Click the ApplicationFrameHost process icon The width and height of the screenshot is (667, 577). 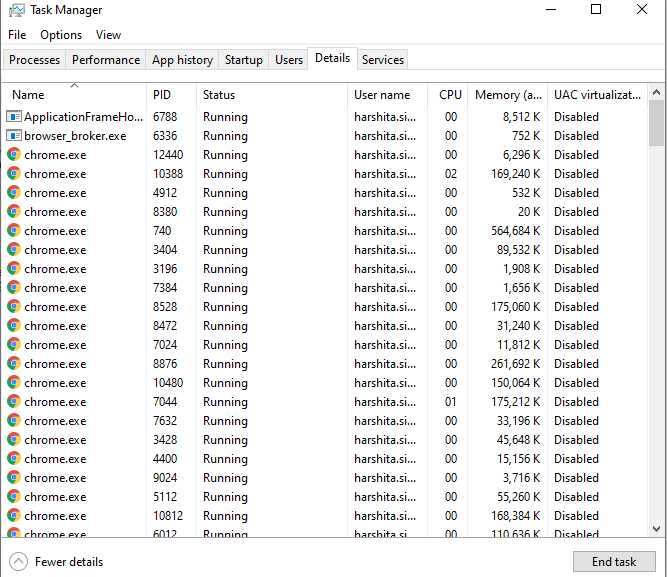14,117
